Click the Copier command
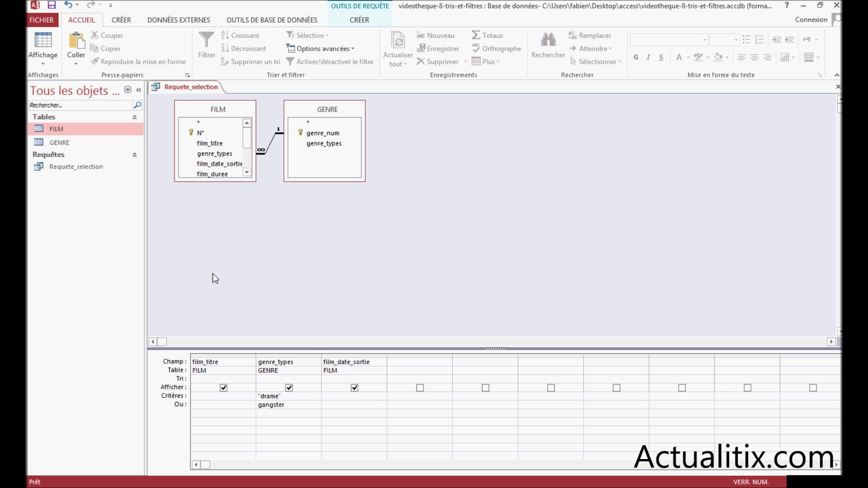The height and width of the screenshot is (488, 868). point(105,48)
